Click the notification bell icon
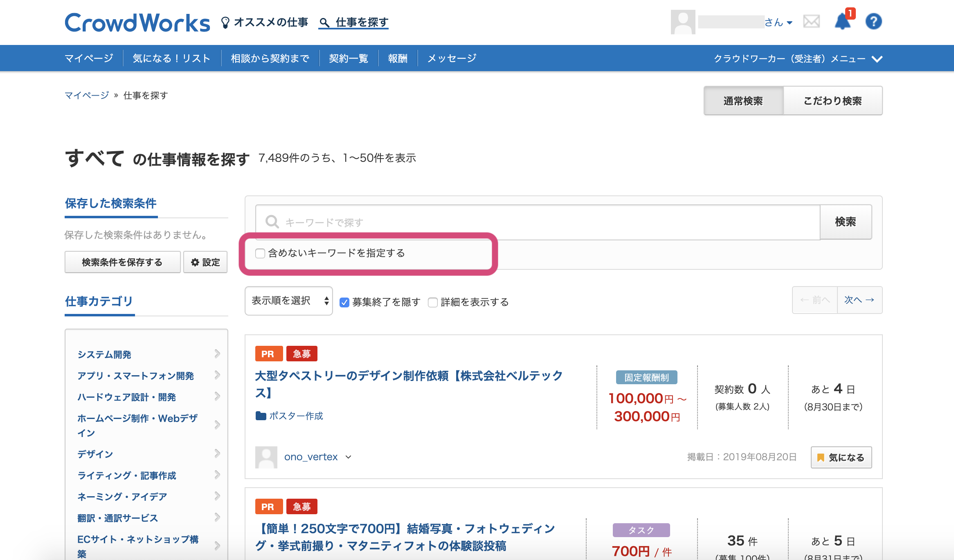The width and height of the screenshot is (954, 560). (x=842, y=22)
